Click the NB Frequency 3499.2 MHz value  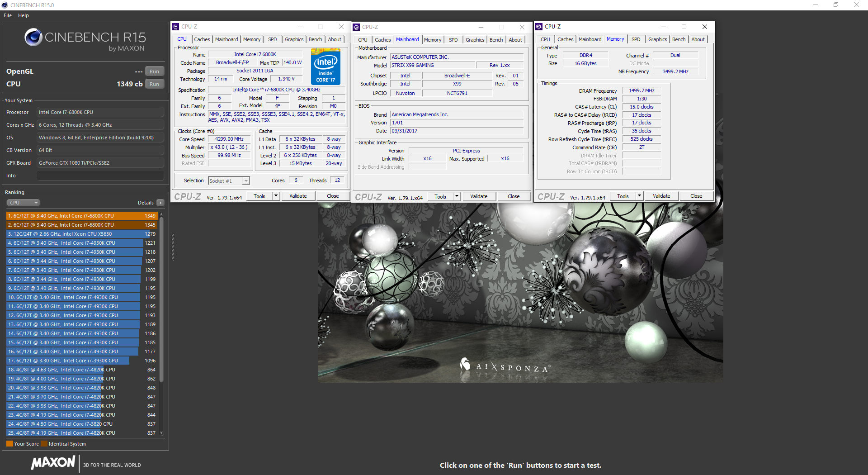pos(675,71)
